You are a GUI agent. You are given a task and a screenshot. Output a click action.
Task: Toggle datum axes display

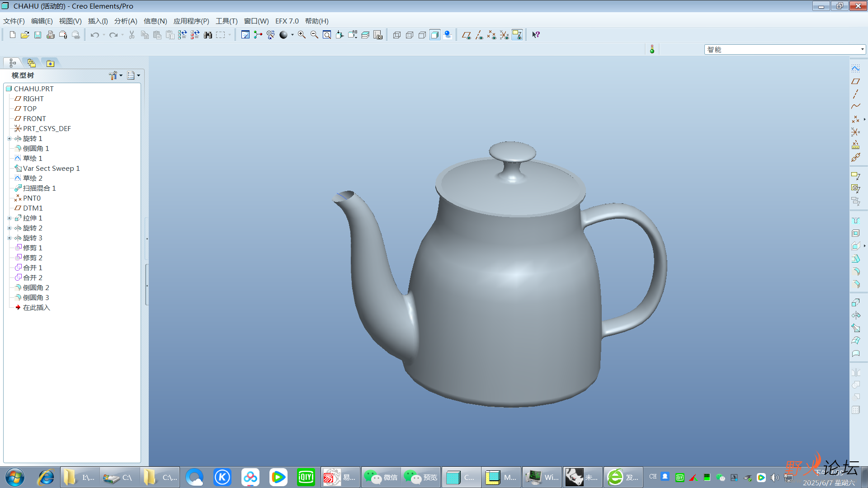tap(479, 35)
